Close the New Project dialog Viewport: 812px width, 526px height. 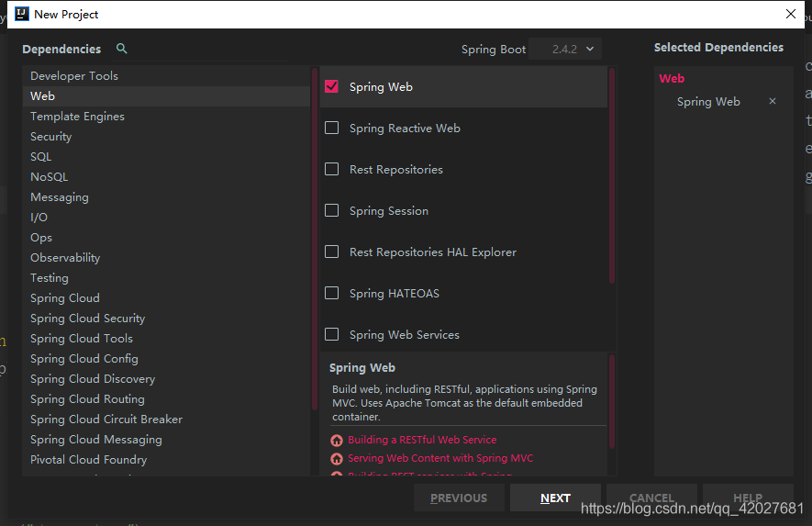click(x=791, y=14)
